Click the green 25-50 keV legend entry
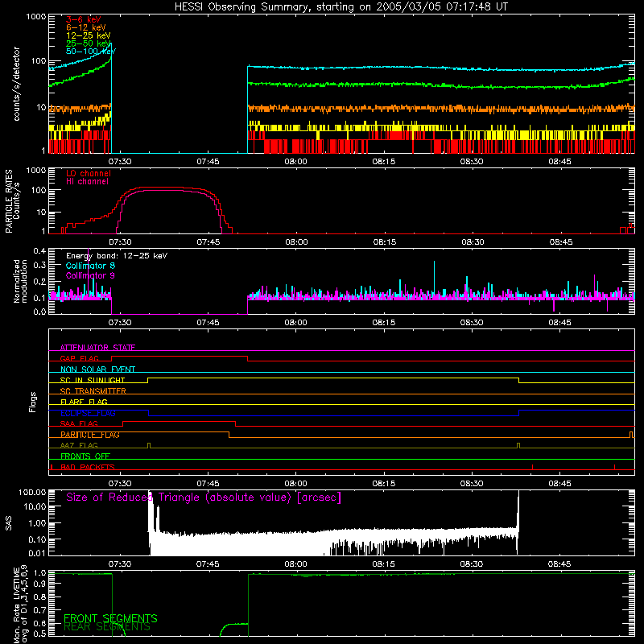644x644 pixels. tap(88, 43)
